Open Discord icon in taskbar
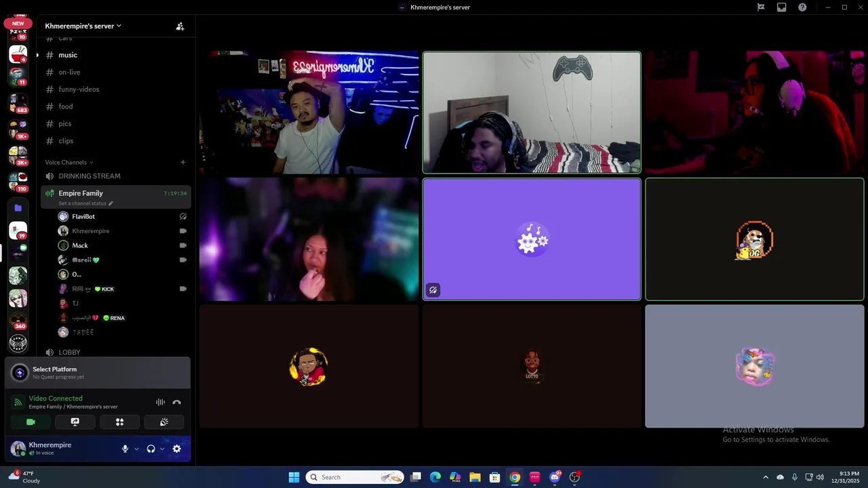This screenshot has width=868, height=488. (x=555, y=477)
